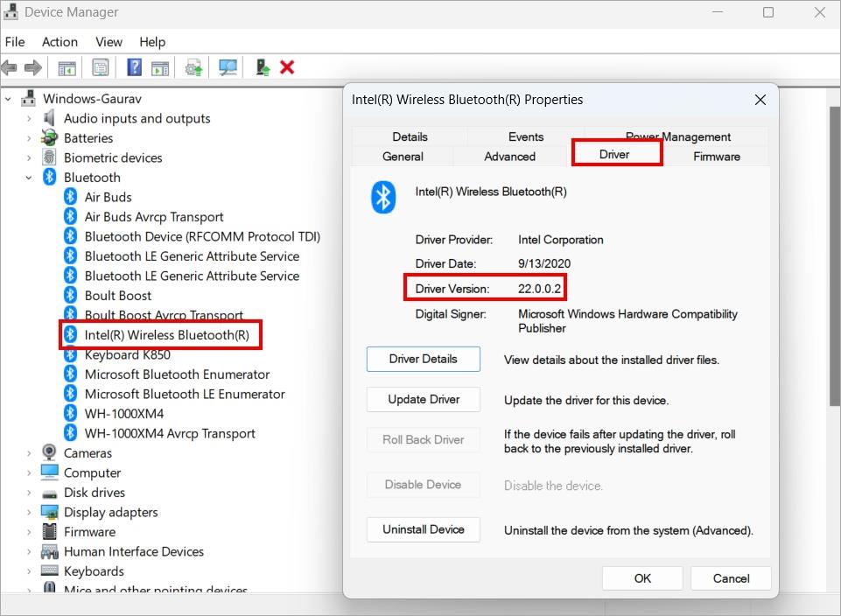Click the icon beside Human Interface Devices
This screenshot has width=841, height=616.
point(49,551)
